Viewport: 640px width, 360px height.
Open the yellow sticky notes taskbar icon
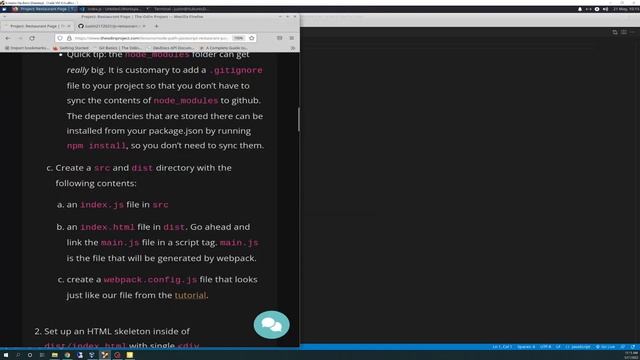click(130, 355)
